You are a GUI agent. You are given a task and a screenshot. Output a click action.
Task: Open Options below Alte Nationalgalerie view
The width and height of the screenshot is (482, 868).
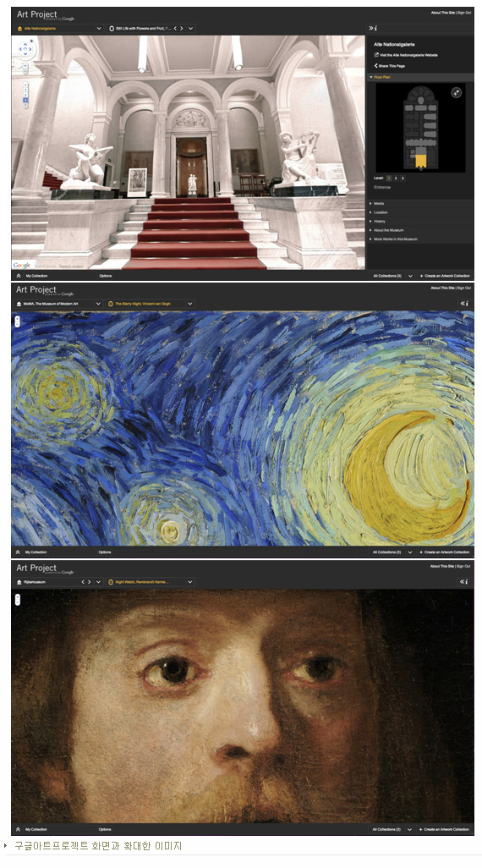click(x=105, y=276)
